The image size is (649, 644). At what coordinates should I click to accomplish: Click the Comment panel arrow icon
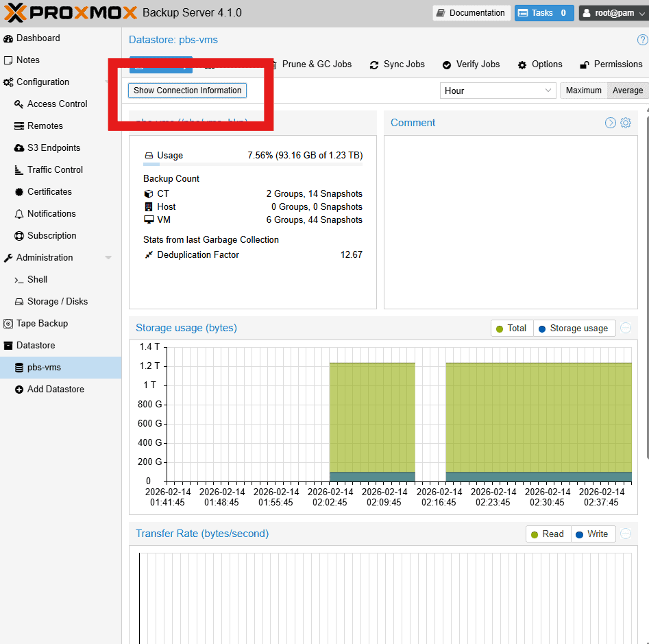pyautogui.click(x=610, y=123)
